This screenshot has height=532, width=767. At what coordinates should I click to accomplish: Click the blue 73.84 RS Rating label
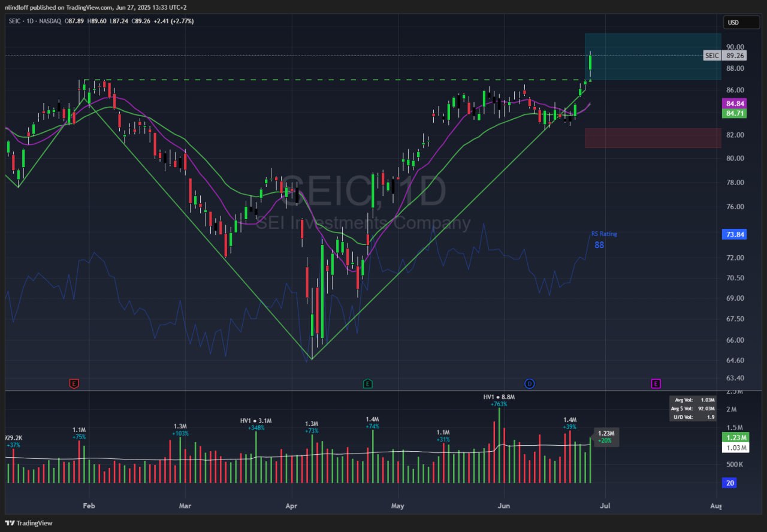(x=735, y=234)
